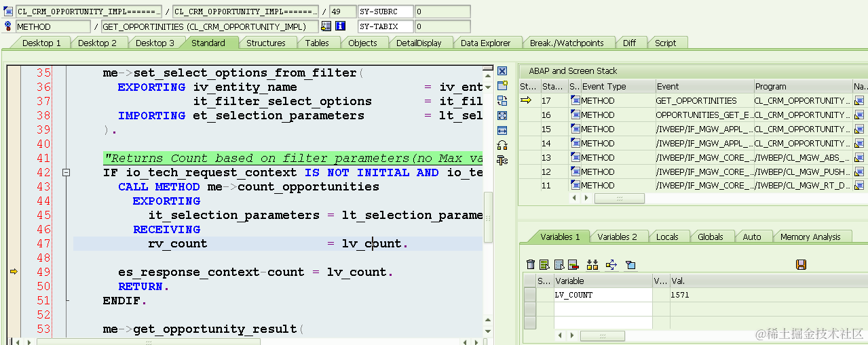
Task: Click the Program column header in stack
Action: tap(803, 87)
